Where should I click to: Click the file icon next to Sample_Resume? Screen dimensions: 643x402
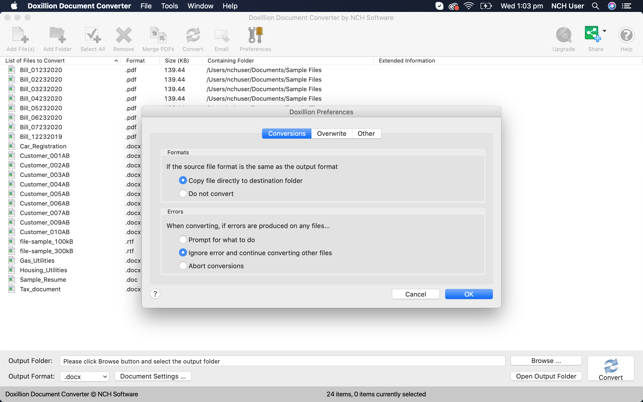[x=11, y=279]
